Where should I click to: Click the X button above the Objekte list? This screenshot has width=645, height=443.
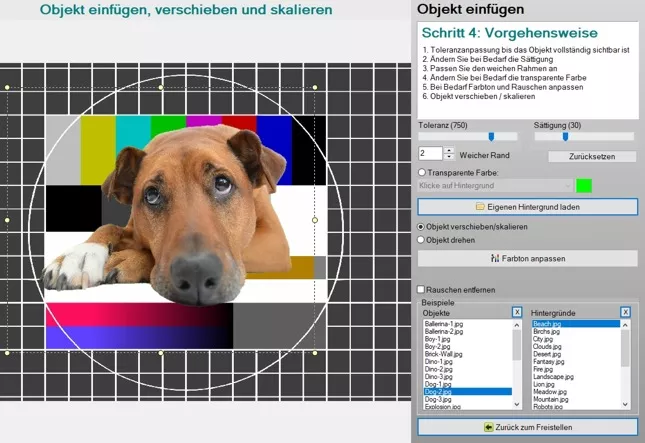click(x=517, y=312)
